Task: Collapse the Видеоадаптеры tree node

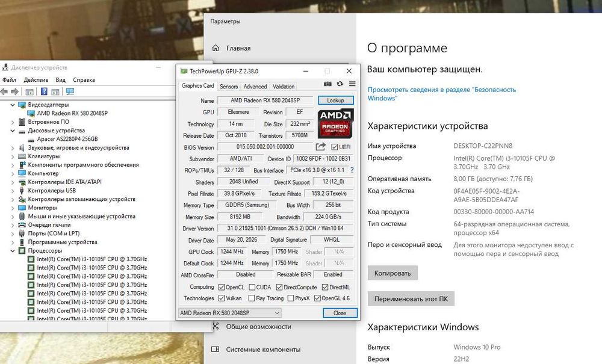Action: (13, 105)
